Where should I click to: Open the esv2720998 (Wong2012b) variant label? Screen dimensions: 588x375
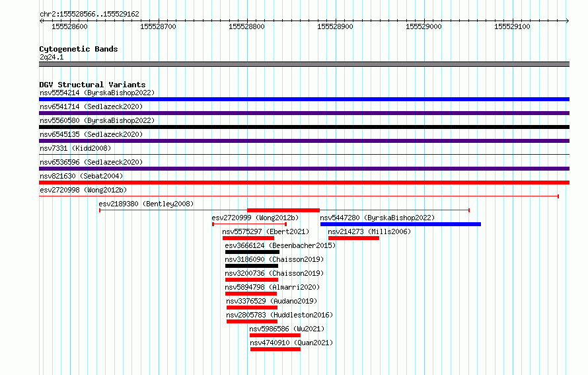[83, 190]
